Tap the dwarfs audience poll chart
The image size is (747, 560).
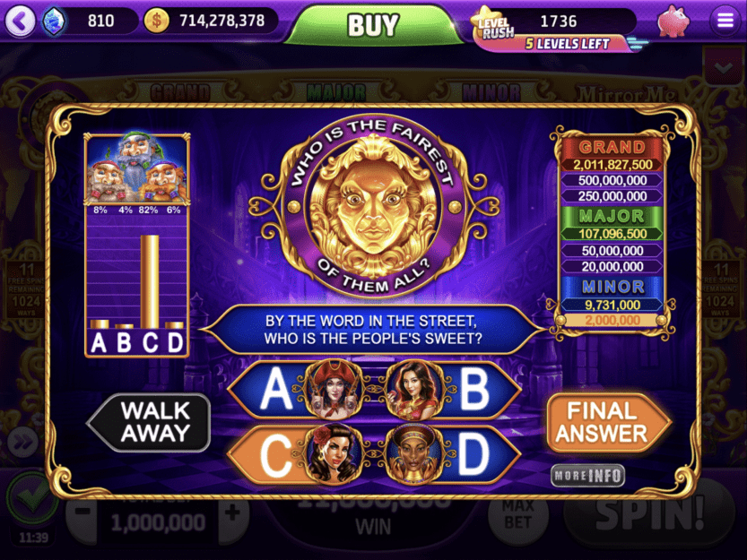click(137, 246)
